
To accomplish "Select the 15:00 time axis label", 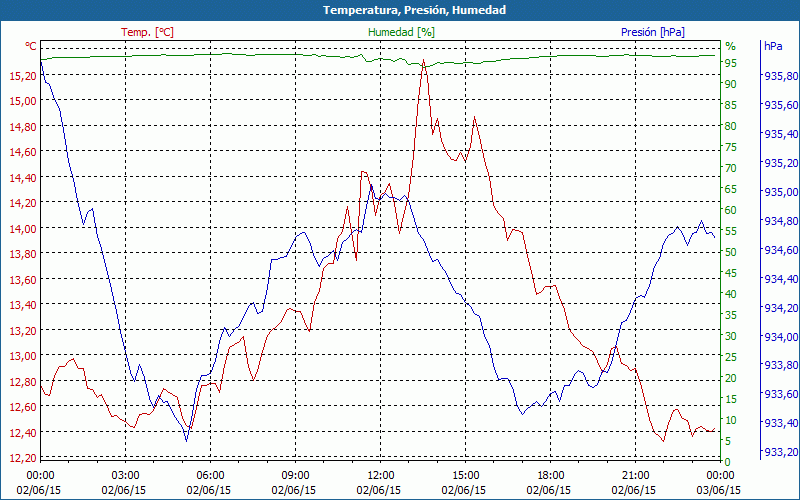I will pos(465,475).
